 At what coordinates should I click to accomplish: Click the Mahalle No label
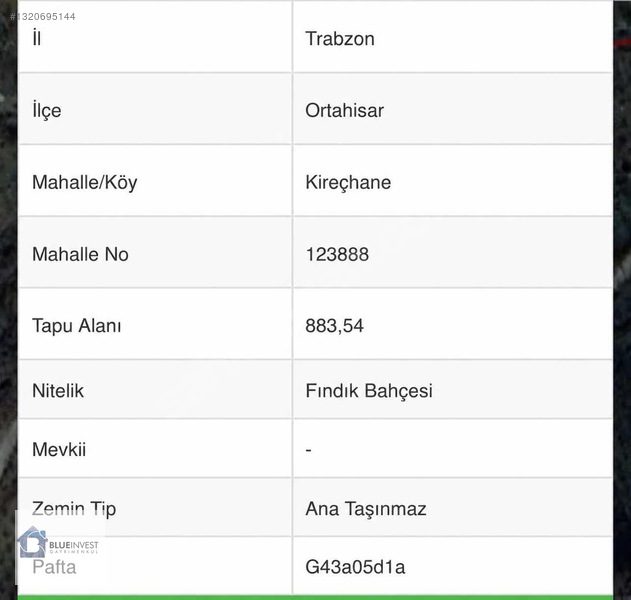coord(80,254)
